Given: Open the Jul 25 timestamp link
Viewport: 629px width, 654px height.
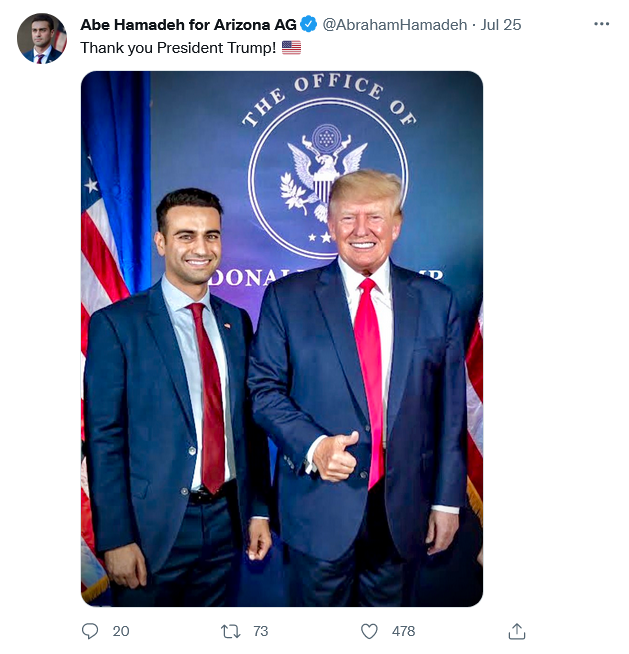Looking at the screenshot, I should [501, 25].
